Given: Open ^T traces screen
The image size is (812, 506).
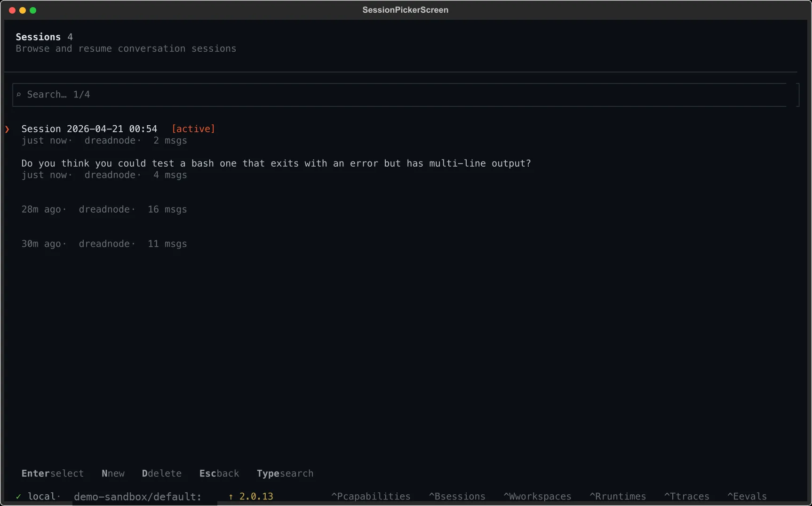Looking at the screenshot, I should pos(686,497).
